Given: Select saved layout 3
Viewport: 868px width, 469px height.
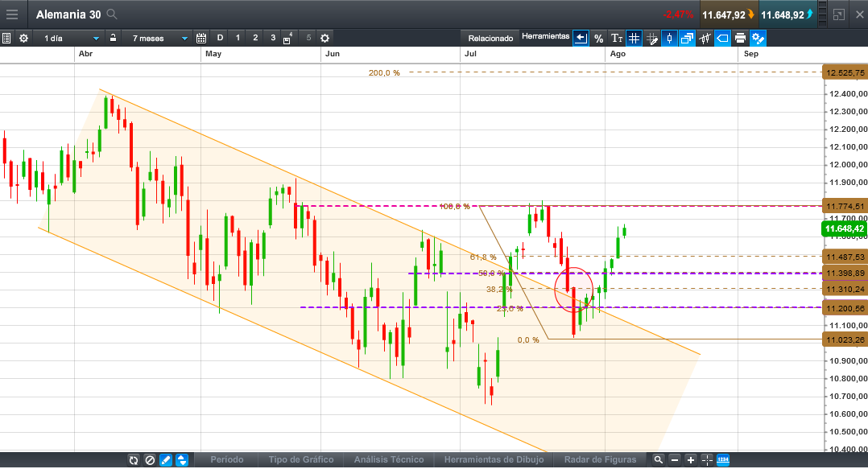Looking at the screenshot, I should click(x=273, y=38).
